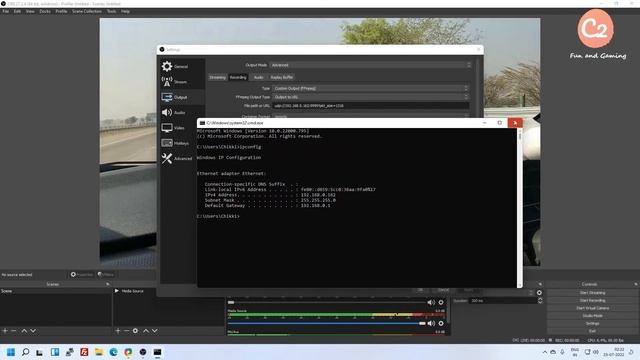640x360 pixels.
Task: Undock the Controls panel with its header icon
Action: coord(636,284)
